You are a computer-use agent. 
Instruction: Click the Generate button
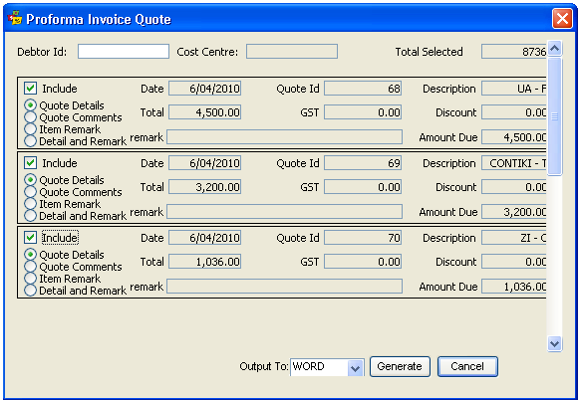coord(400,367)
